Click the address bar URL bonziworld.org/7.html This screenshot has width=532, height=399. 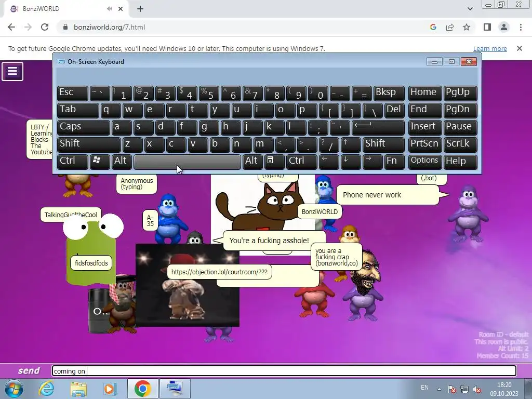109,27
